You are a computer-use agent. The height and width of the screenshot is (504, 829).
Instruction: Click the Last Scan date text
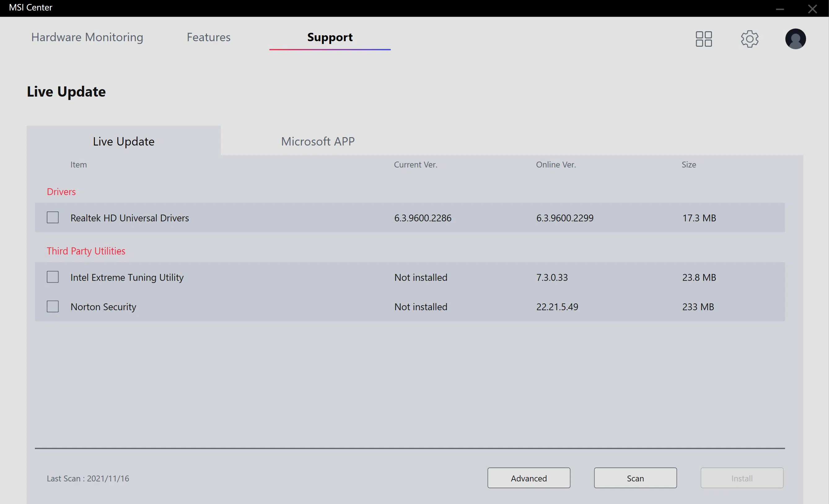(88, 478)
